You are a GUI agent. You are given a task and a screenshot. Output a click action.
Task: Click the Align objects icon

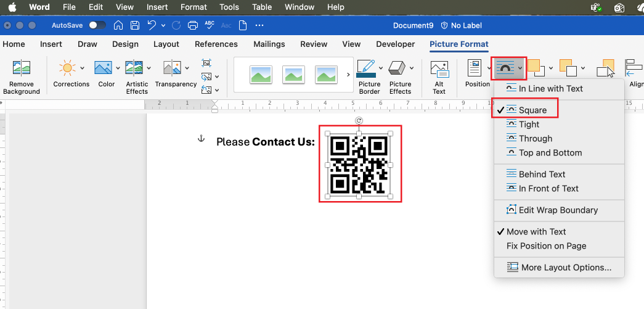point(634,68)
